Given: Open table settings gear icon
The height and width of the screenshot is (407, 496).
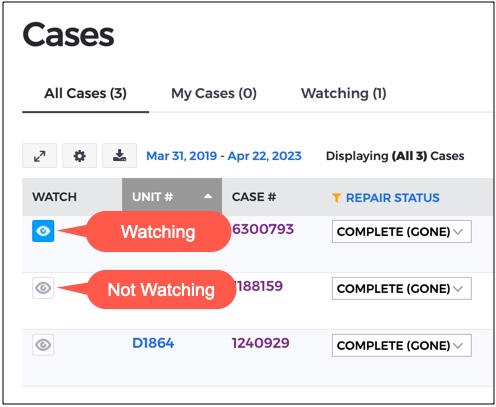Looking at the screenshot, I should tap(80, 156).
